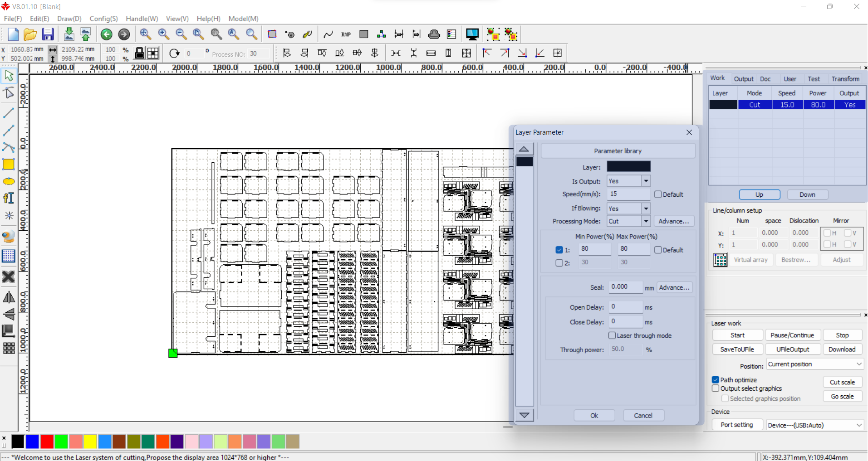Click the down arrow expander in Layer Parameter
The height and width of the screenshot is (461, 868).
coord(524,415)
